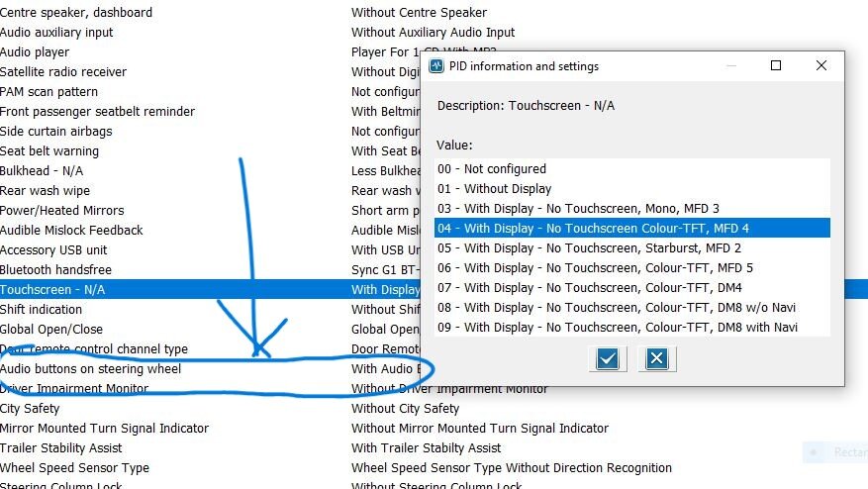The height and width of the screenshot is (489, 868).
Task: Select highlighted 04 - MFD 4 value
Action: coord(593,228)
